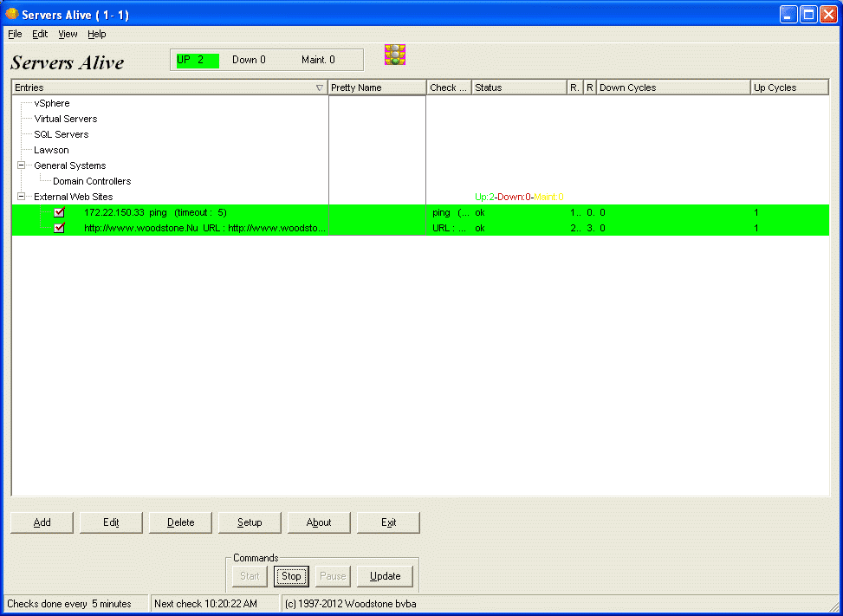The height and width of the screenshot is (616, 843).
Task: Click the Edit button below the list
Action: point(111,522)
